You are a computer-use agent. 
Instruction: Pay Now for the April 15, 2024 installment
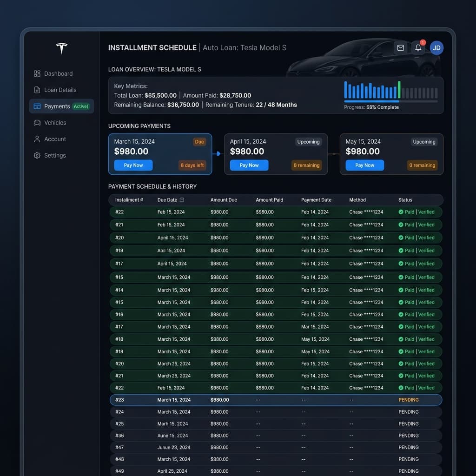pos(249,165)
